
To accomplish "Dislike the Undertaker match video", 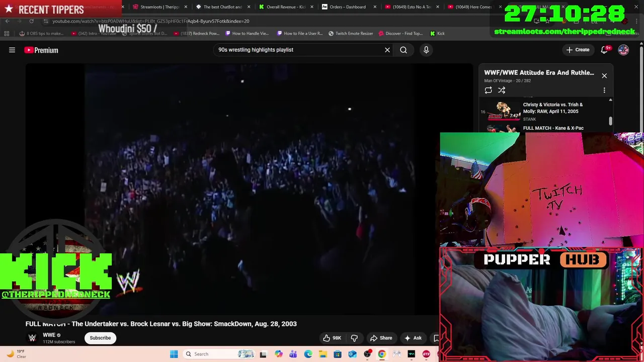I will tap(354, 338).
